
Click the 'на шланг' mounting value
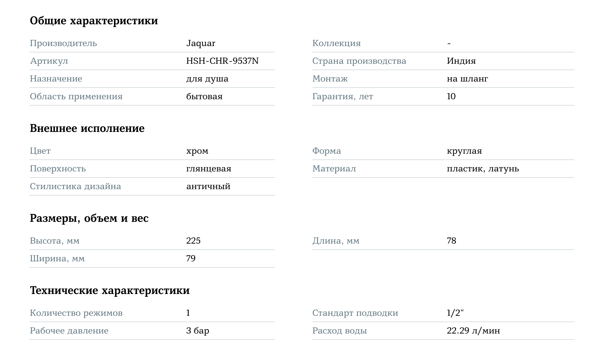467,79
